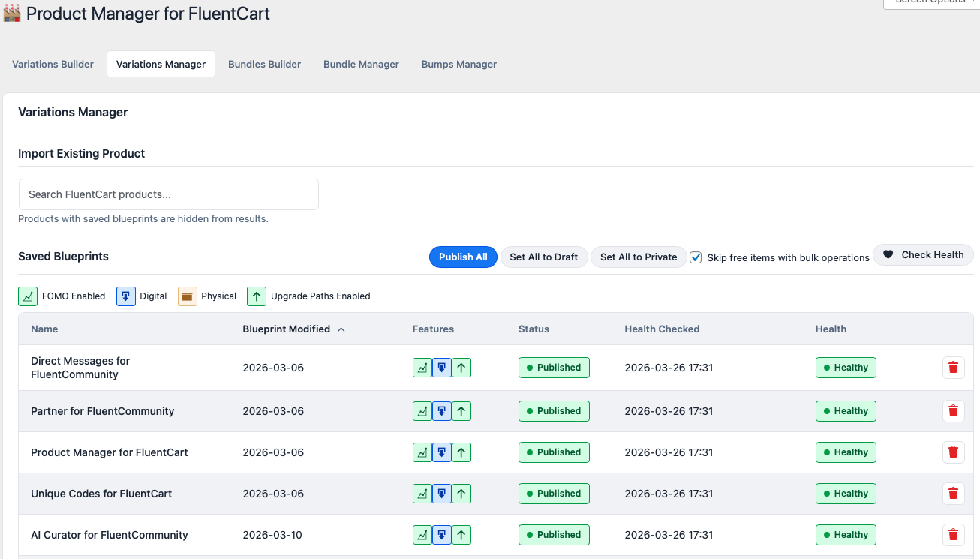Click the Features column header

tap(433, 329)
